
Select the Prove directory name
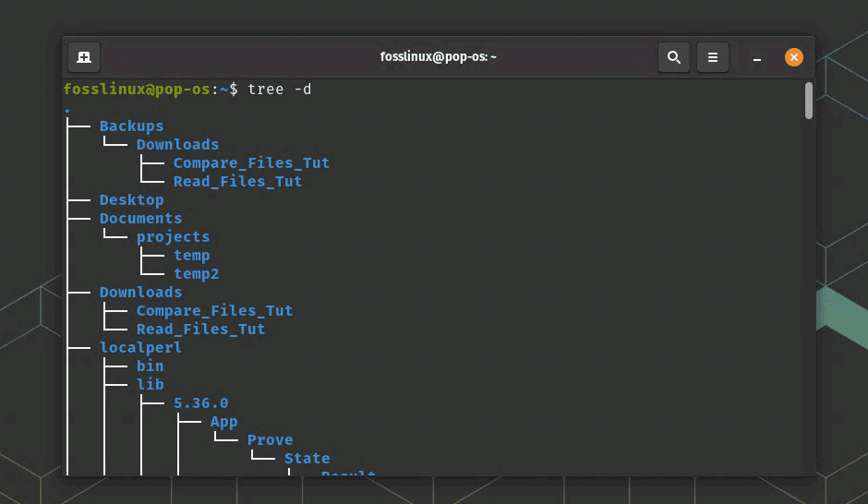click(270, 439)
